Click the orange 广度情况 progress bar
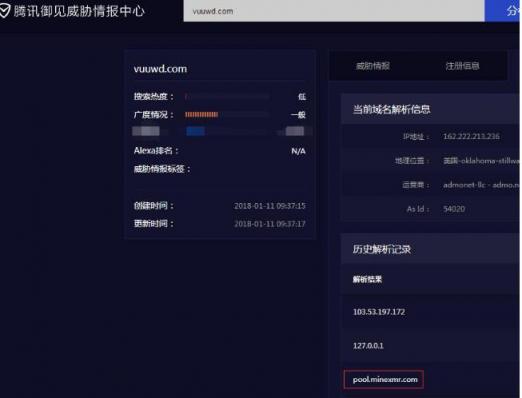The image size is (522, 398). 202,115
